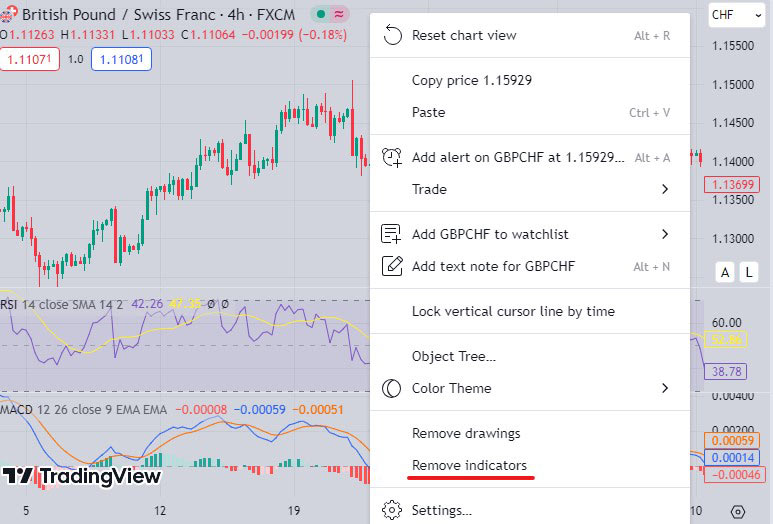Click the price change -0.00199 (-0.18%) text
Viewport: 773px width, 524px height.
(x=294, y=35)
